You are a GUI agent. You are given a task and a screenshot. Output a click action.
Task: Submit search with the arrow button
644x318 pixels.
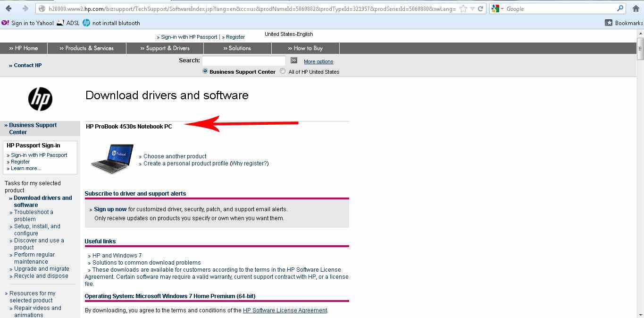pyautogui.click(x=294, y=60)
